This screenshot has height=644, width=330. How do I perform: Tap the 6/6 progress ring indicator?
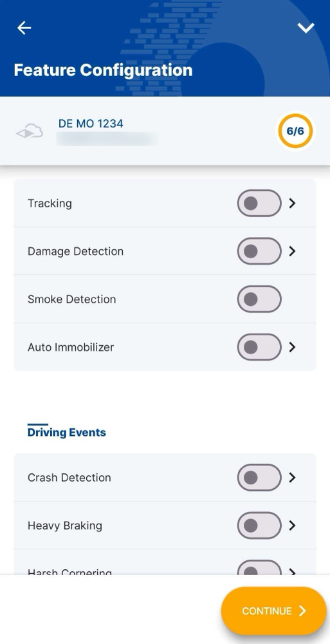coord(295,131)
